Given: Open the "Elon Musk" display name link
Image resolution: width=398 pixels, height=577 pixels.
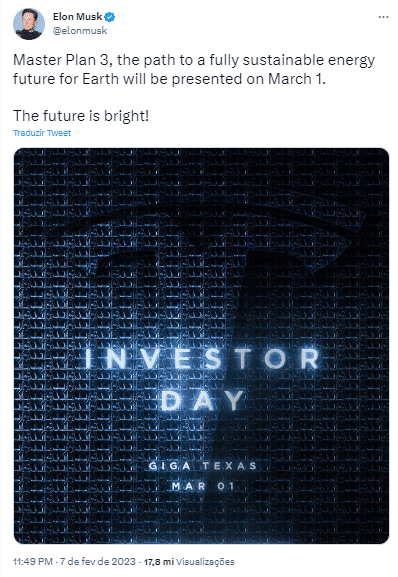Looking at the screenshot, I should point(78,17).
